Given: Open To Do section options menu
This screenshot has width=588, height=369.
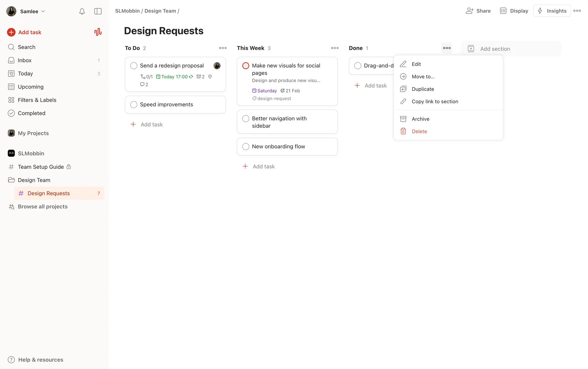Looking at the screenshot, I should (223, 48).
